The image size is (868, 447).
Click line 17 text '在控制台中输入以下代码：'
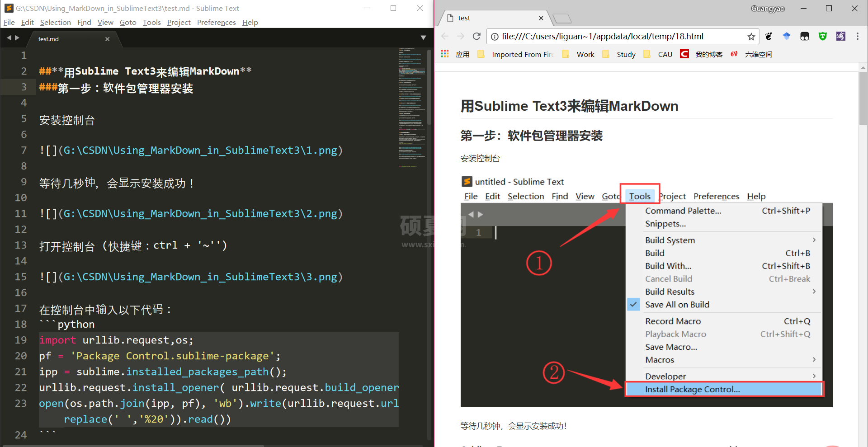[x=105, y=309]
